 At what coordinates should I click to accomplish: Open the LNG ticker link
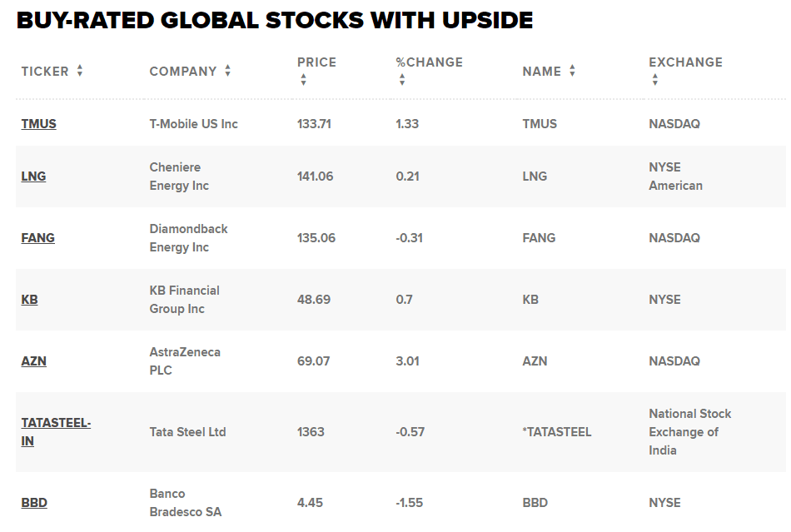33,177
